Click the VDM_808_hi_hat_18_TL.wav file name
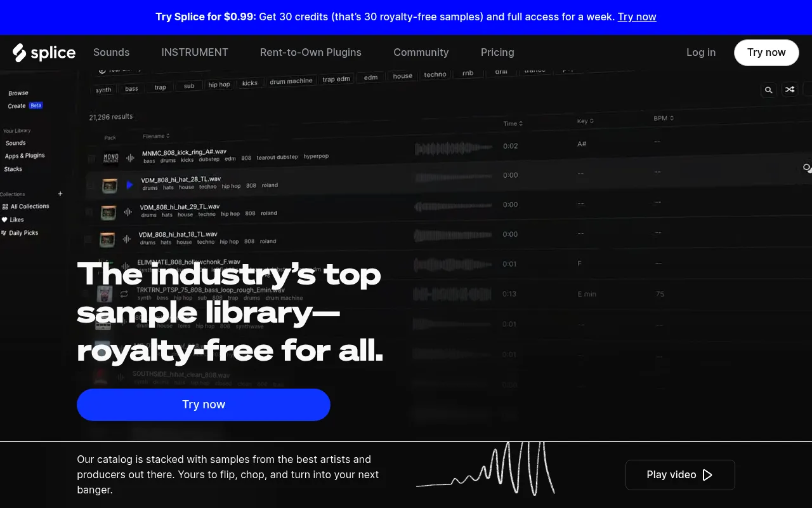812x508 pixels. point(178,234)
